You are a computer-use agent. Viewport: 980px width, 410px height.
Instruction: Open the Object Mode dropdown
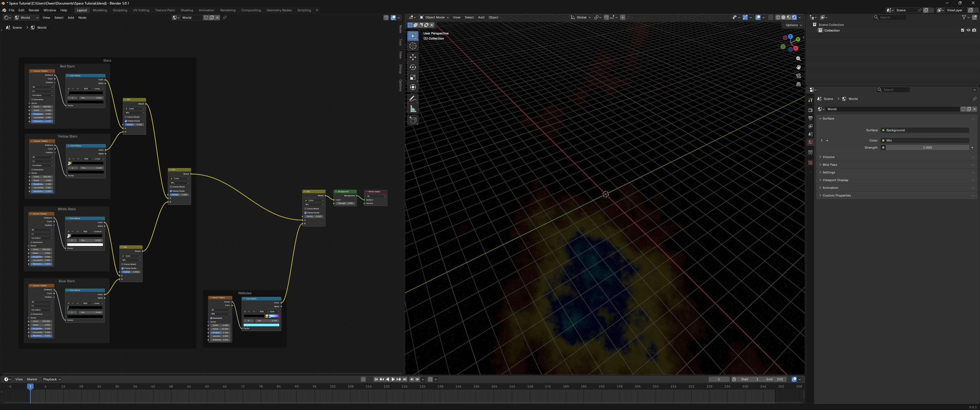(x=434, y=18)
